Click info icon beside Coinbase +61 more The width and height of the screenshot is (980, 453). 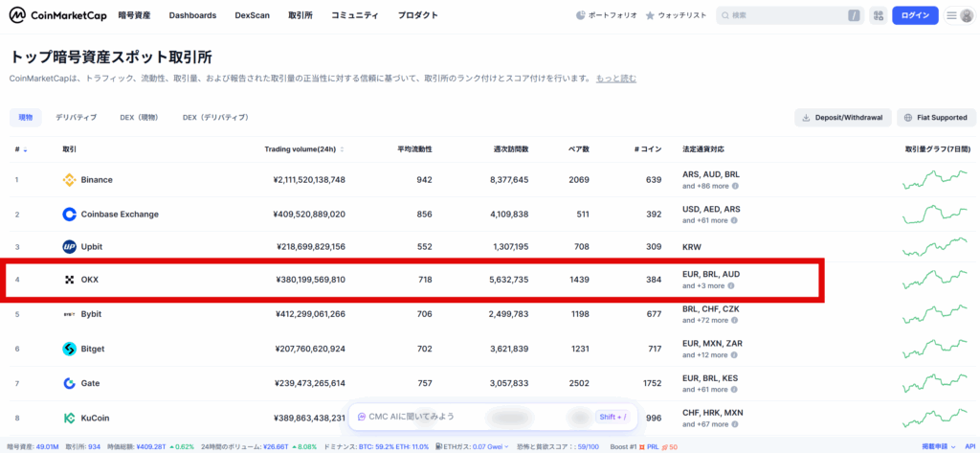[734, 220]
